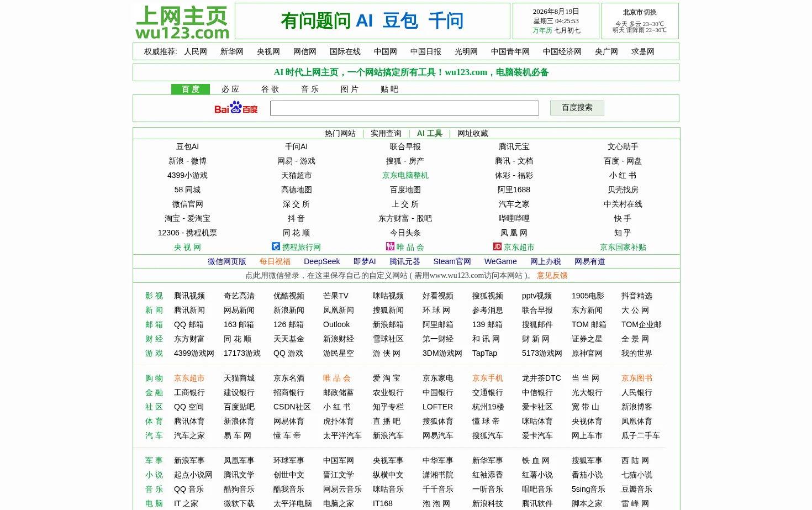Click the 意见反馈 feedback link
Screen dimensions: 812x510
pyautogui.click(x=552, y=276)
